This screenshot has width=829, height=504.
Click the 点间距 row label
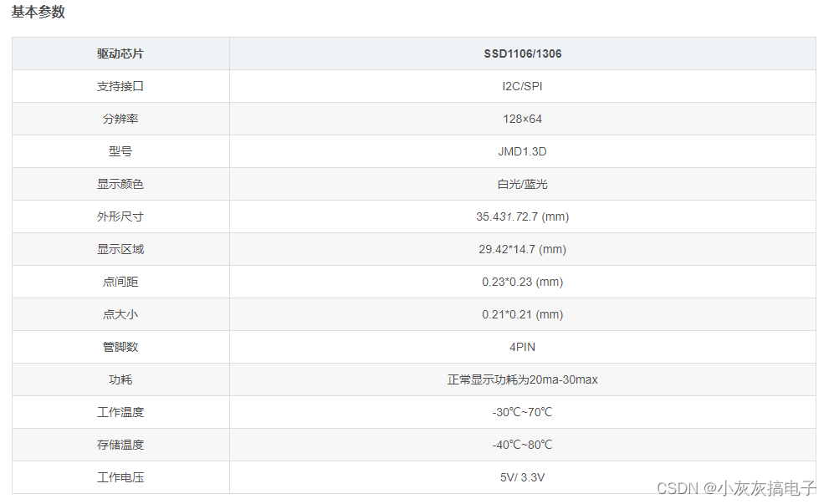tap(120, 282)
